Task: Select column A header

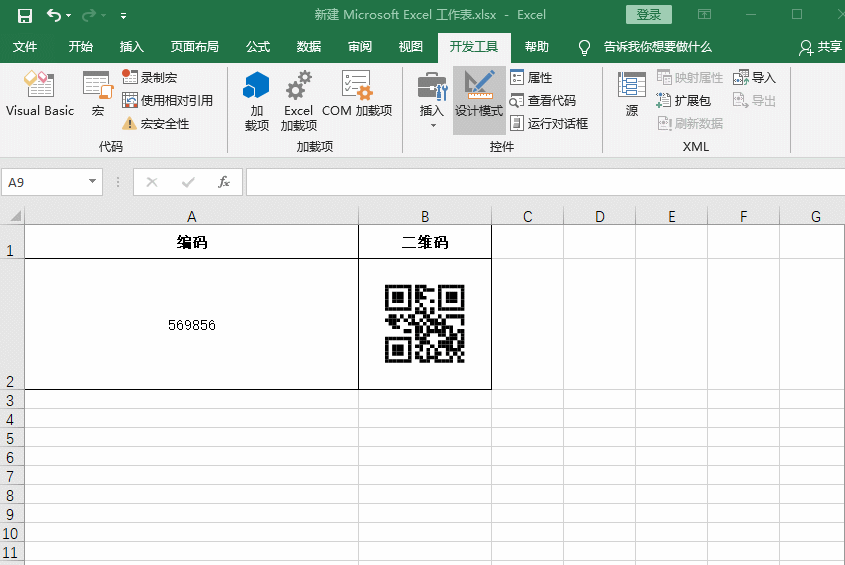Action: pyautogui.click(x=191, y=216)
